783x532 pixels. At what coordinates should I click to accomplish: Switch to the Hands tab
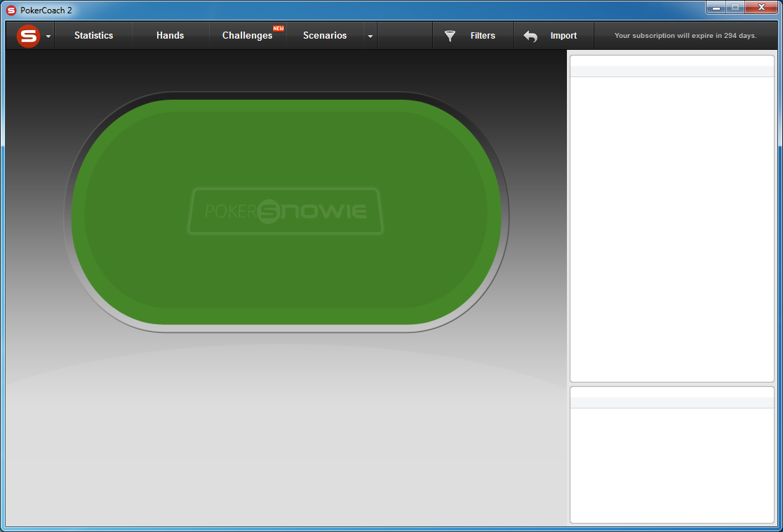(170, 36)
